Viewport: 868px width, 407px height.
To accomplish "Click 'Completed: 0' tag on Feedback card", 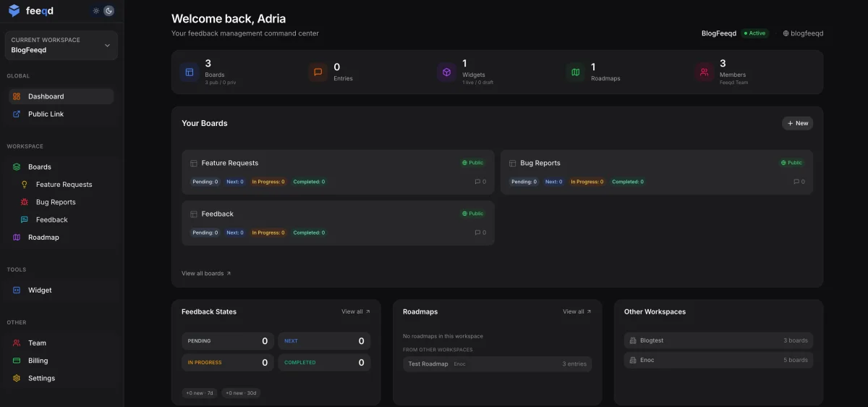I will [309, 232].
